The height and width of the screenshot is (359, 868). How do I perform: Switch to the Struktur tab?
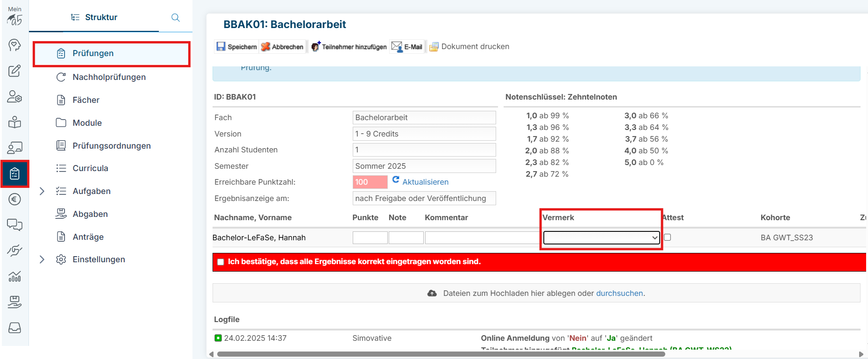pos(94,17)
